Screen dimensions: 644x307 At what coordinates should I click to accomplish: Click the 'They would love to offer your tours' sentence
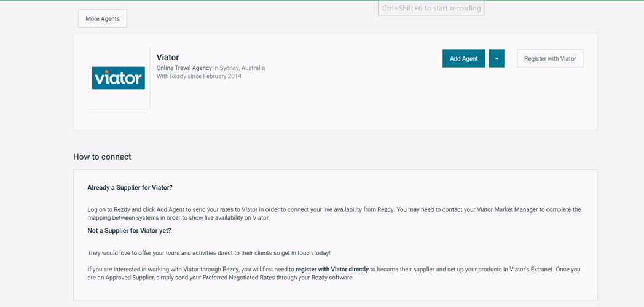pos(209,253)
